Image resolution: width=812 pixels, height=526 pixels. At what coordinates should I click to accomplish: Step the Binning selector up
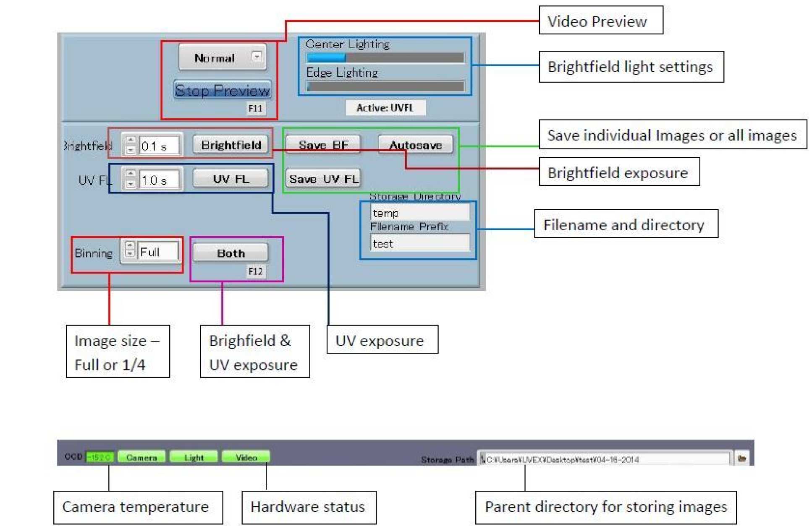tap(130, 246)
